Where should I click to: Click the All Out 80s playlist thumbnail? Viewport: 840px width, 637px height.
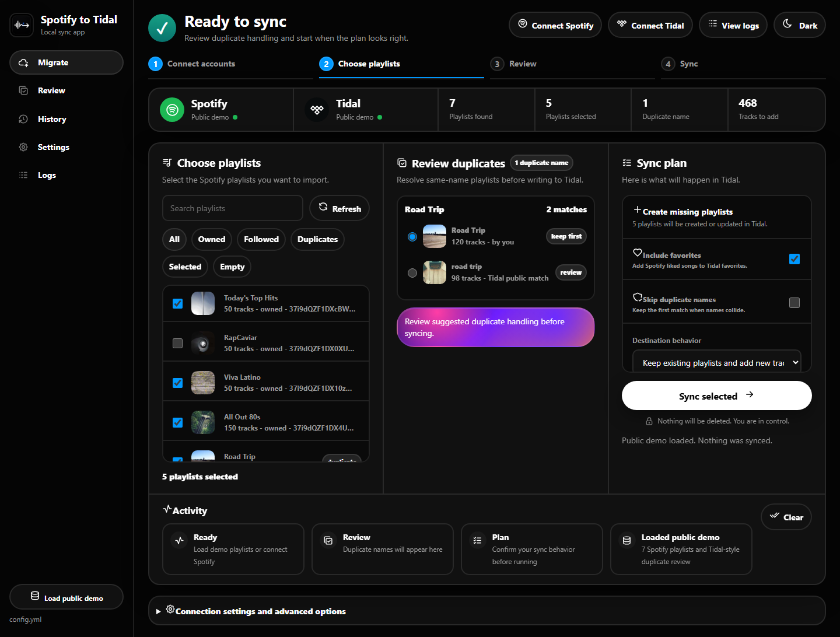(203, 422)
